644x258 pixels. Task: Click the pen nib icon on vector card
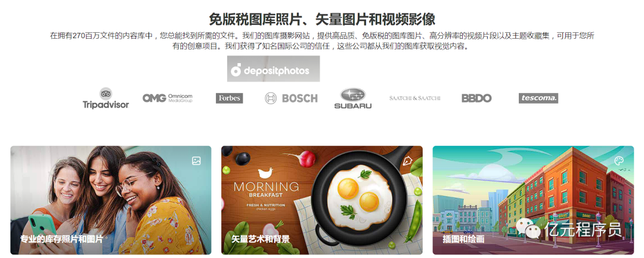point(407,160)
